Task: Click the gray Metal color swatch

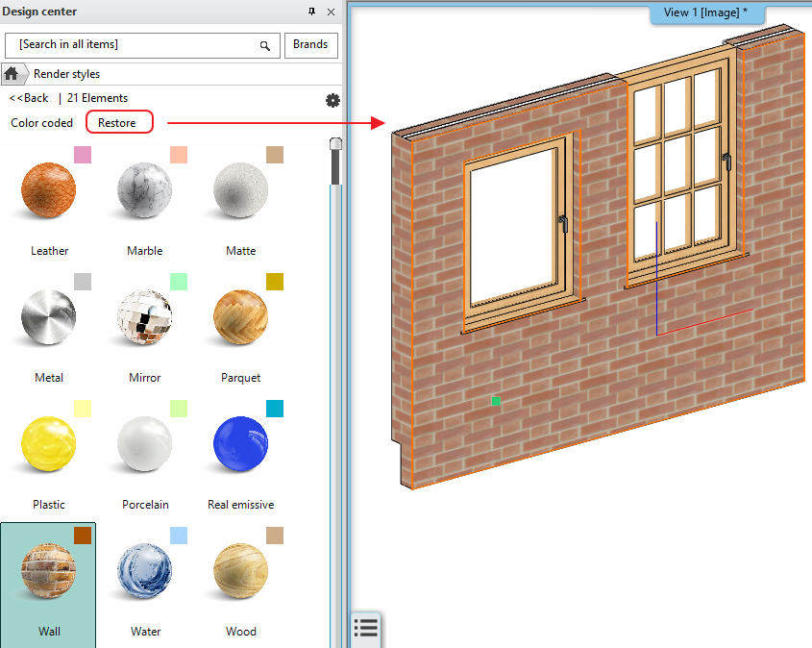Action: (x=83, y=282)
